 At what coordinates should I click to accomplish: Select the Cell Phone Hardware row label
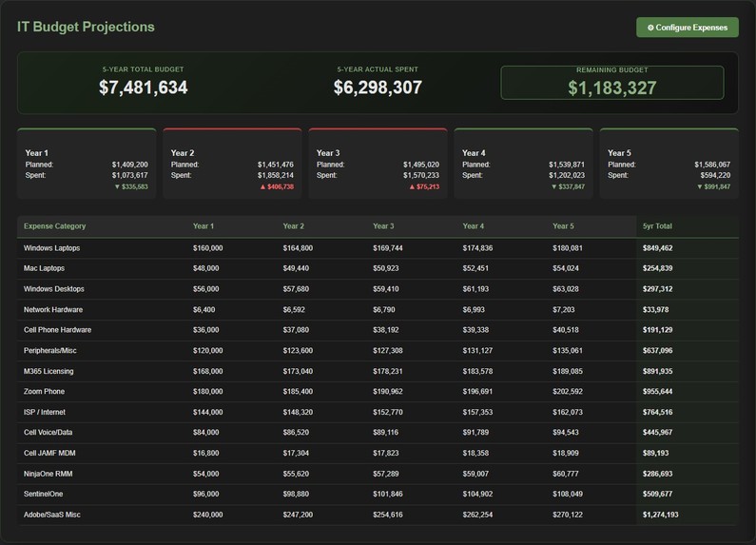coord(57,330)
